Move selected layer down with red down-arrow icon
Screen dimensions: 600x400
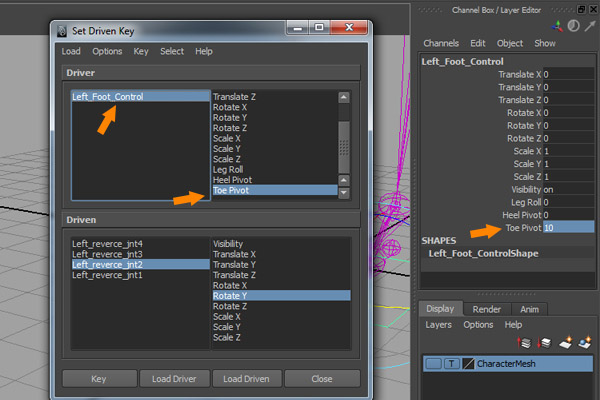545,343
